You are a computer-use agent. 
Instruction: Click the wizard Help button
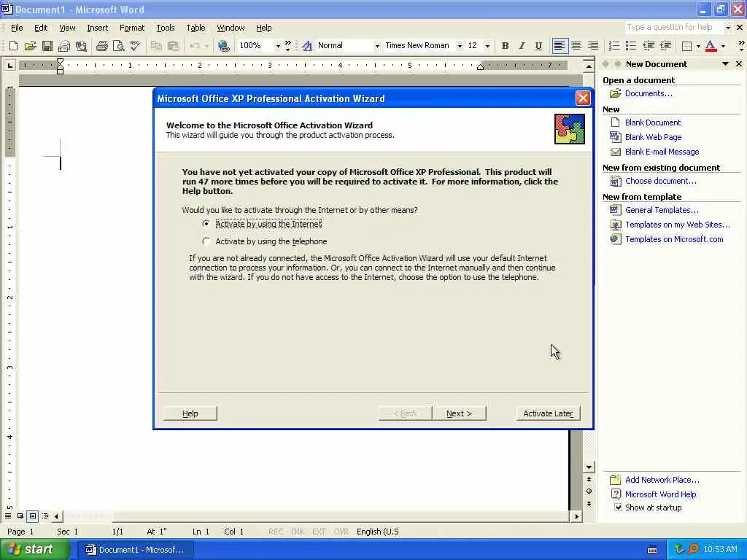(x=190, y=413)
